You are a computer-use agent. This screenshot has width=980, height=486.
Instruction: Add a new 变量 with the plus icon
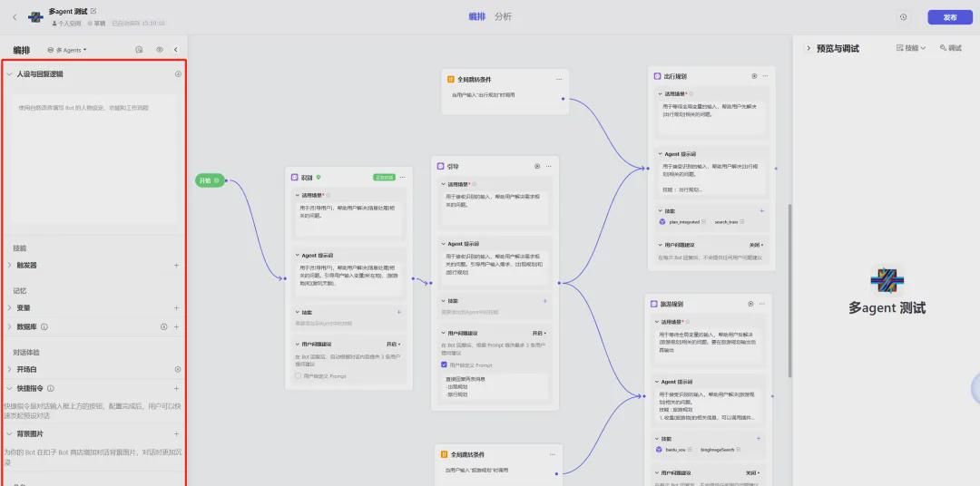click(176, 308)
